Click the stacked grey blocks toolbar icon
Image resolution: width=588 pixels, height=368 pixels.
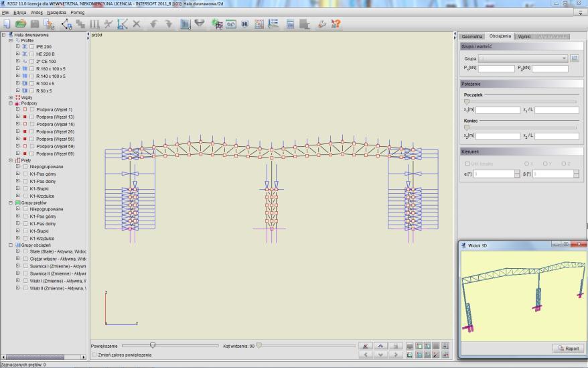pos(80,24)
